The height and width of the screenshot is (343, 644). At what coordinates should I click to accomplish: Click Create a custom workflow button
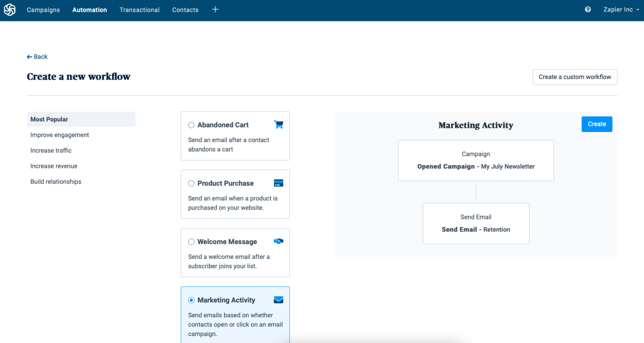575,77
